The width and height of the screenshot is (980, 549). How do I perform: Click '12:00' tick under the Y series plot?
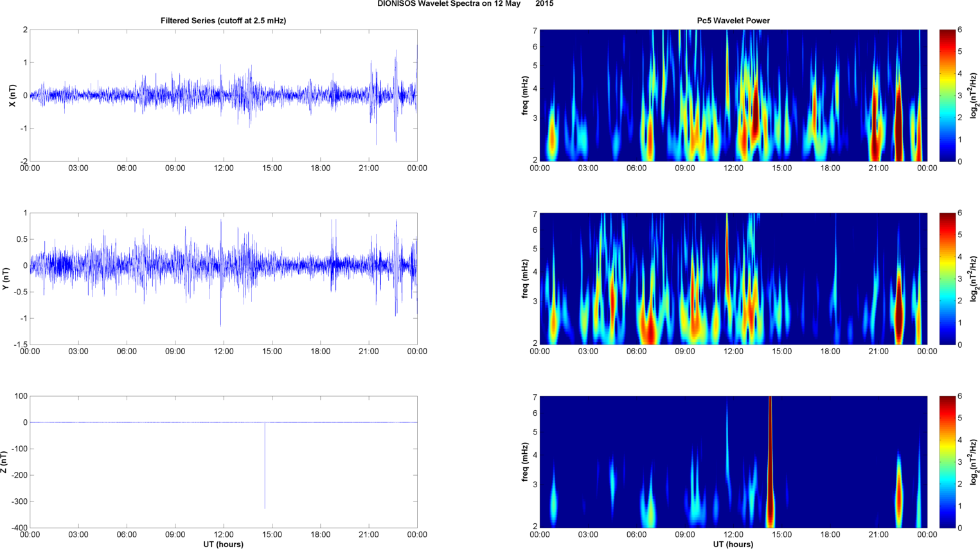224,352
